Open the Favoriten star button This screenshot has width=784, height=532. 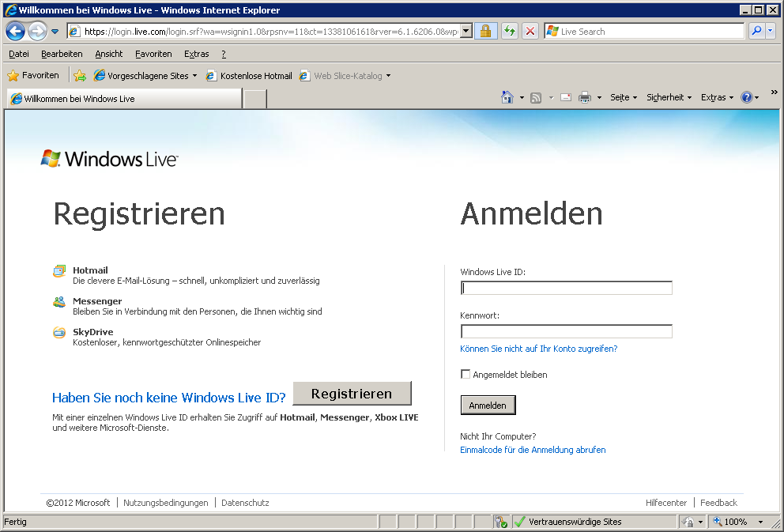(33, 76)
